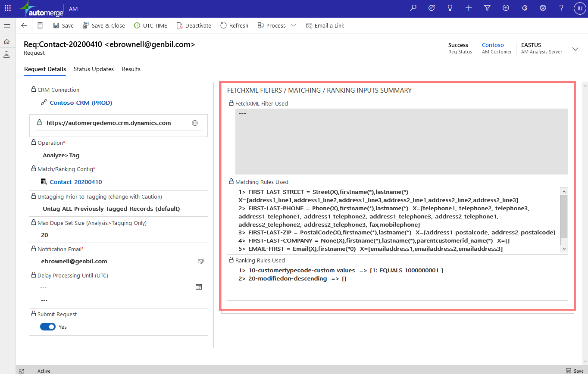Click the back arrow button

tap(24, 26)
